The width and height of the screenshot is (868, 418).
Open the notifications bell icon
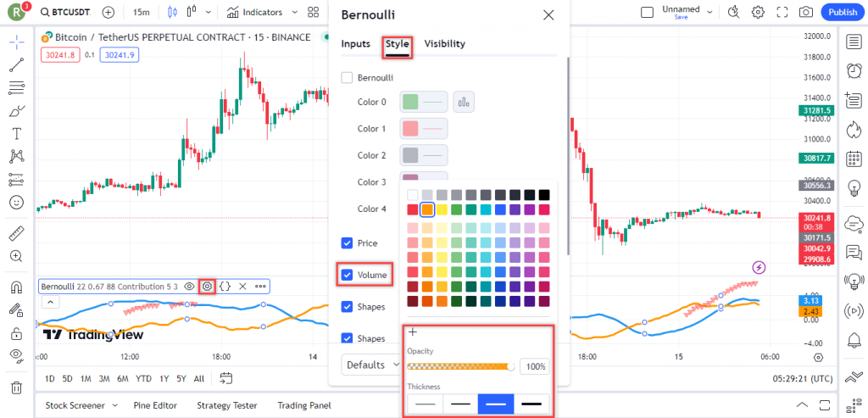coord(854,339)
